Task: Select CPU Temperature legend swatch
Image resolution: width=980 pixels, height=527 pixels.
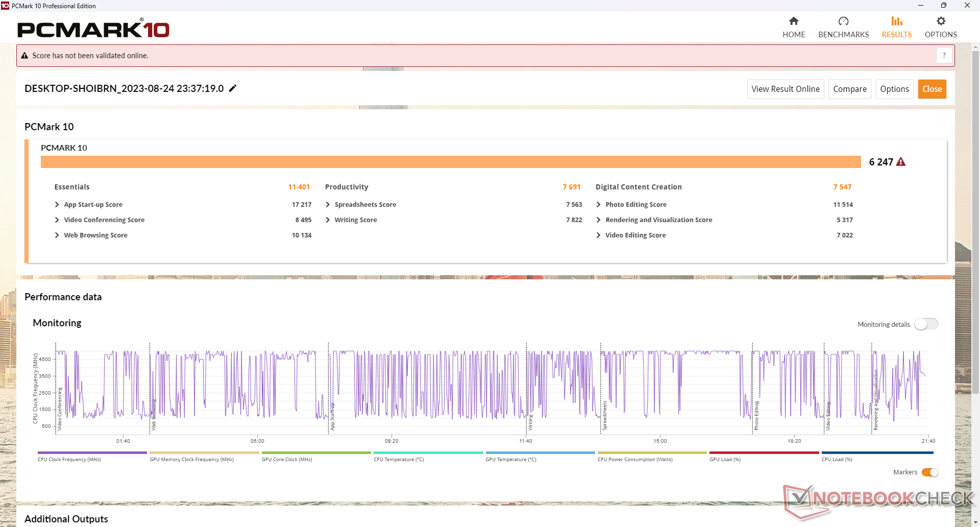Action: point(428,452)
